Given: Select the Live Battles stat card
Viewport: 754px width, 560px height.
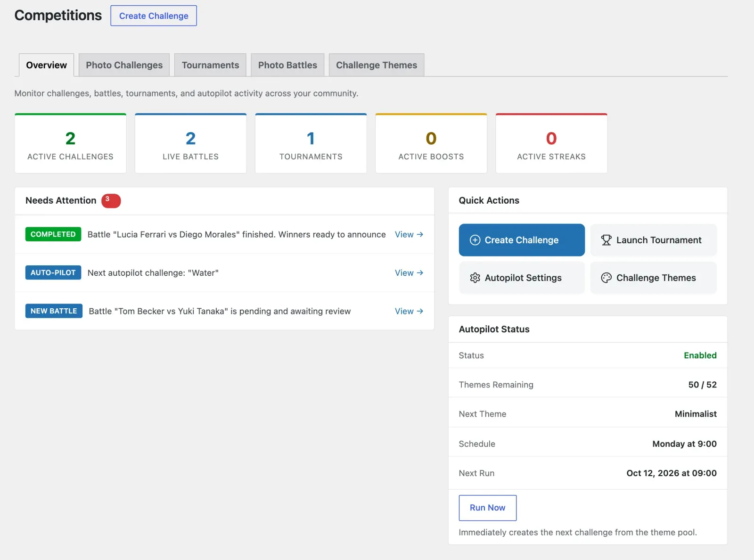Looking at the screenshot, I should [x=190, y=143].
